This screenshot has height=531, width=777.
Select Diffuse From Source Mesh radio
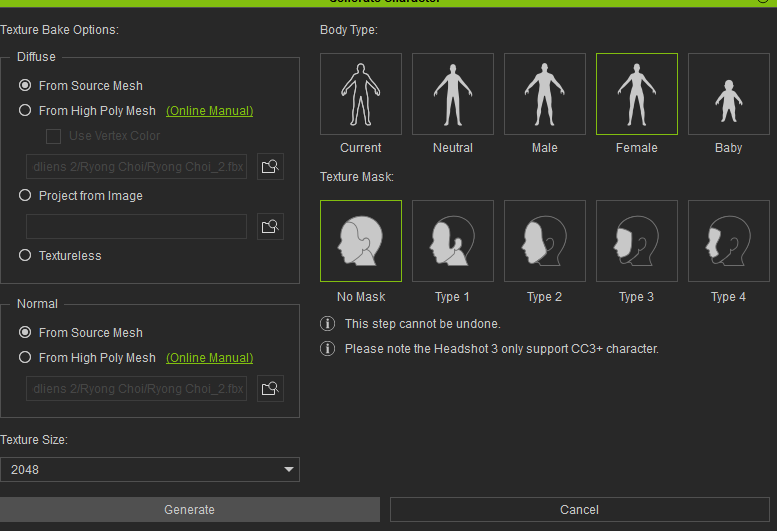pyautogui.click(x=25, y=85)
